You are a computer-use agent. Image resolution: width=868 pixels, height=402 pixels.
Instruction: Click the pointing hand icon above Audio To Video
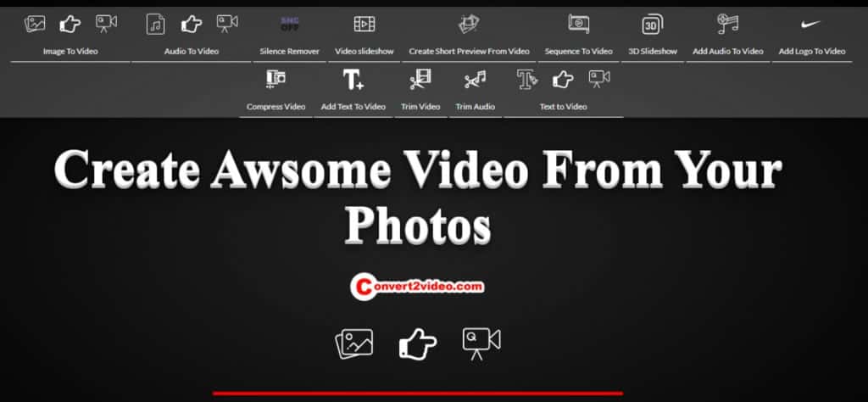click(192, 24)
